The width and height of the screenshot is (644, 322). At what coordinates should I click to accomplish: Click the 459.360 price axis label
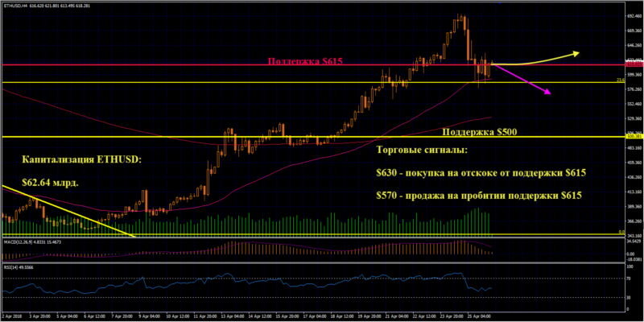pos(634,163)
